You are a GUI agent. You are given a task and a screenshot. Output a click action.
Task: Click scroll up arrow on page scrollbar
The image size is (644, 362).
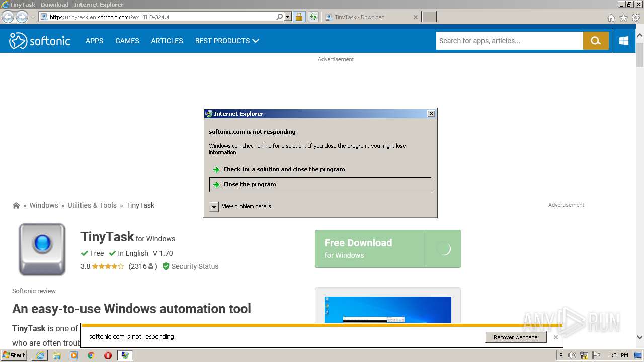pyautogui.click(x=640, y=36)
